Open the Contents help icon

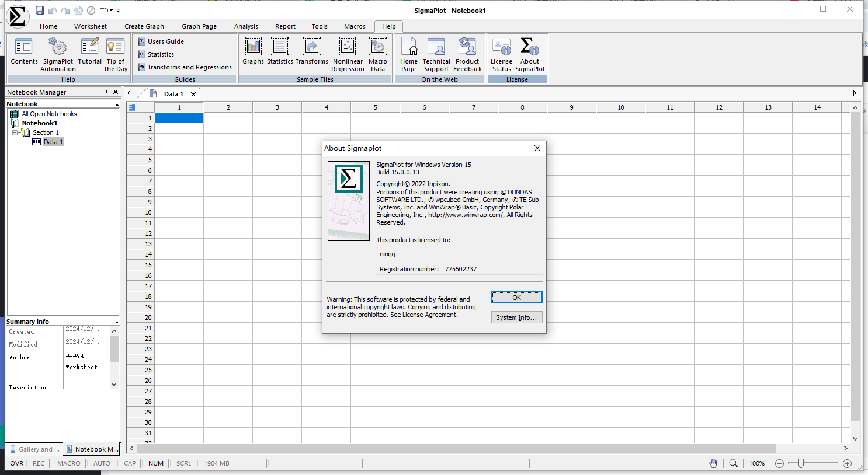[24, 51]
